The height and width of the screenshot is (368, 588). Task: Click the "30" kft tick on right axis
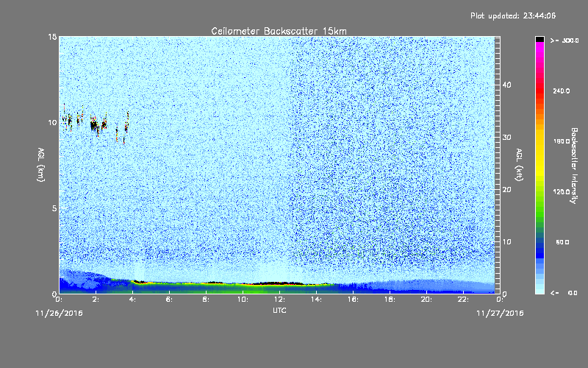[x=506, y=138]
